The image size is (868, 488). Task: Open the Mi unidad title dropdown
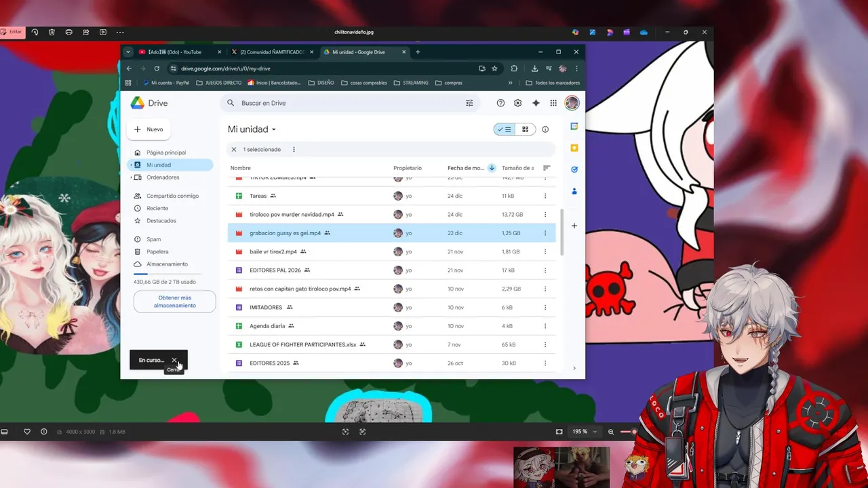(252, 129)
